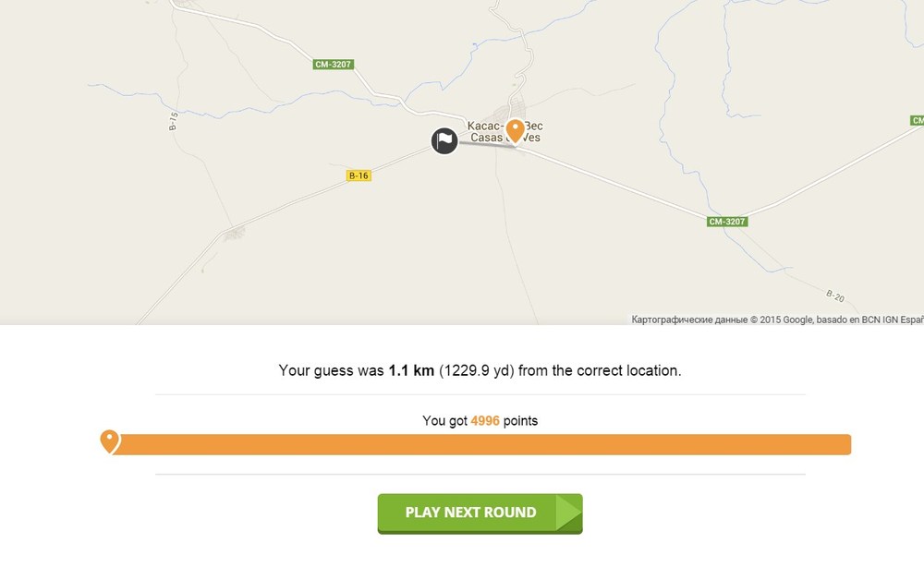This screenshot has height=579, width=924.
Task: Click the arrow on the Play Next Round button
Action: coord(567,513)
